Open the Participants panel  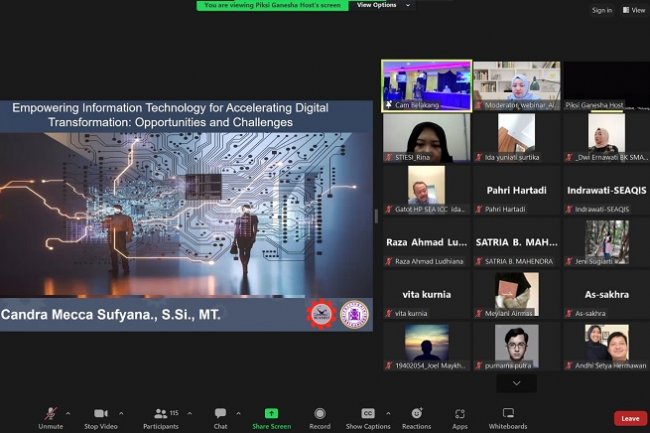click(160, 415)
